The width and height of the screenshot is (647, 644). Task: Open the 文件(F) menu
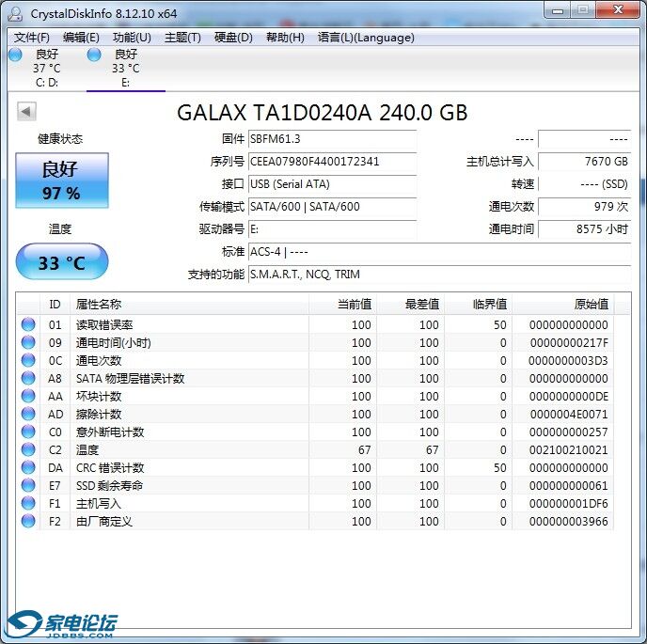pos(32,38)
